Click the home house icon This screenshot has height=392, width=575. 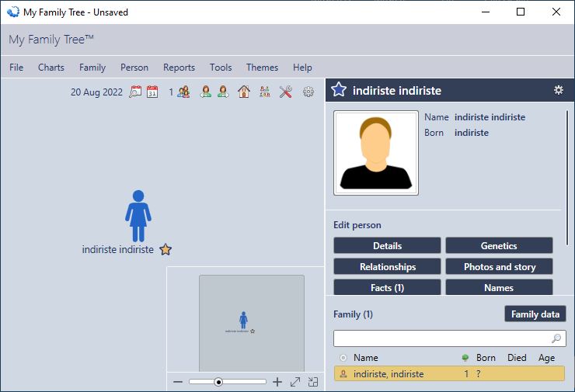click(x=244, y=92)
